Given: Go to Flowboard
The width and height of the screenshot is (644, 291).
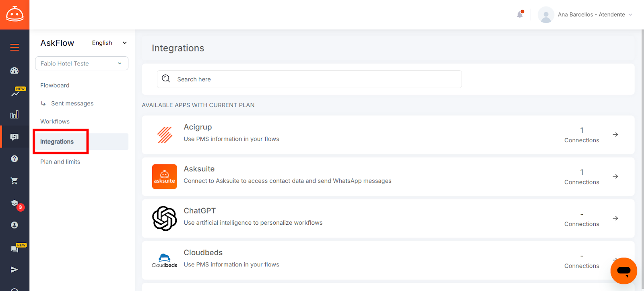Looking at the screenshot, I should pos(55,85).
